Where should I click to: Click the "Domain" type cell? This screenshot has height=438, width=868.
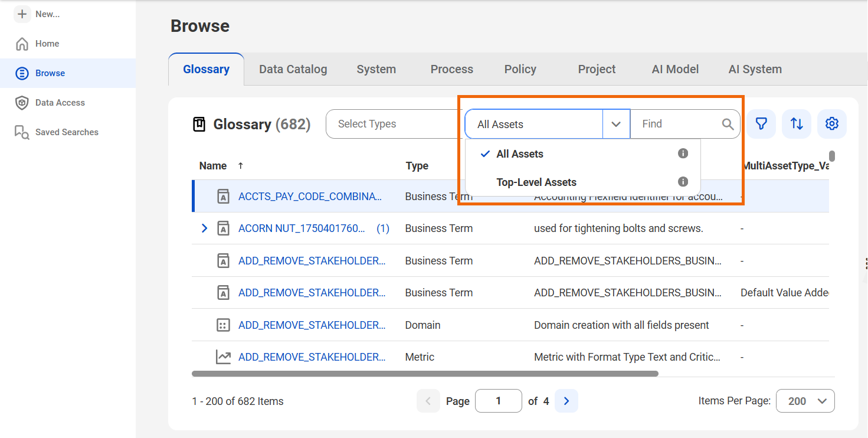422,325
